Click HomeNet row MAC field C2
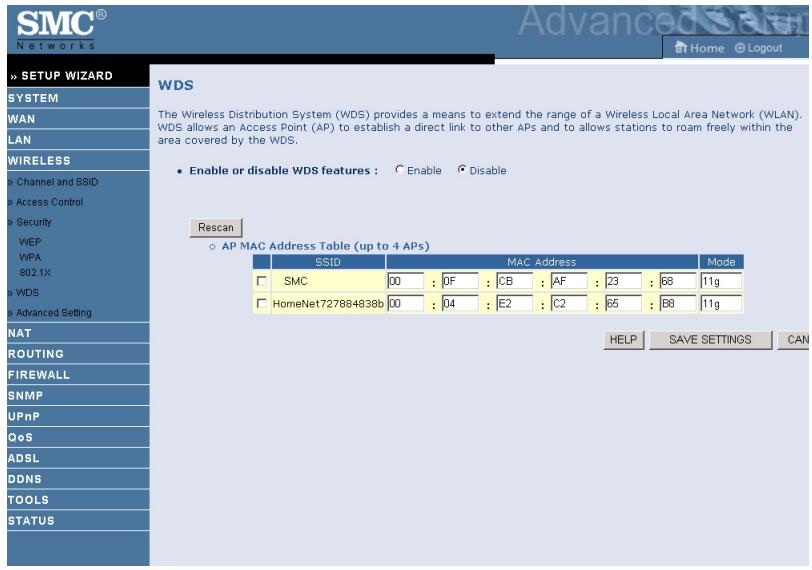Image resolution: width=812 pixels, height=570 pixels. tap(569, 303)
